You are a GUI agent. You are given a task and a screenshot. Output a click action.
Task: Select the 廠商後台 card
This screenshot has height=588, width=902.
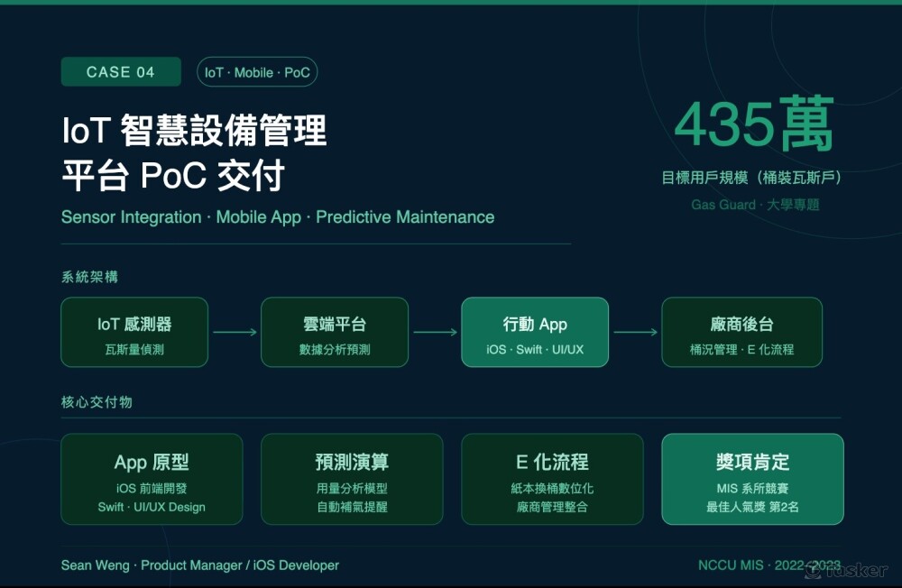741,333
